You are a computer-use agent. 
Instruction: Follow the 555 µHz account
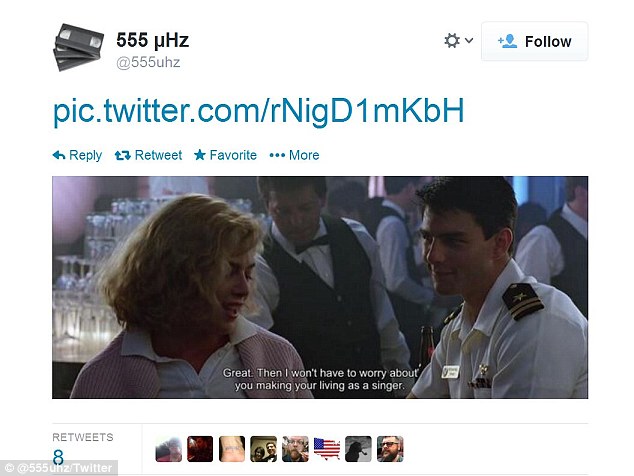[x=535, y=41]
